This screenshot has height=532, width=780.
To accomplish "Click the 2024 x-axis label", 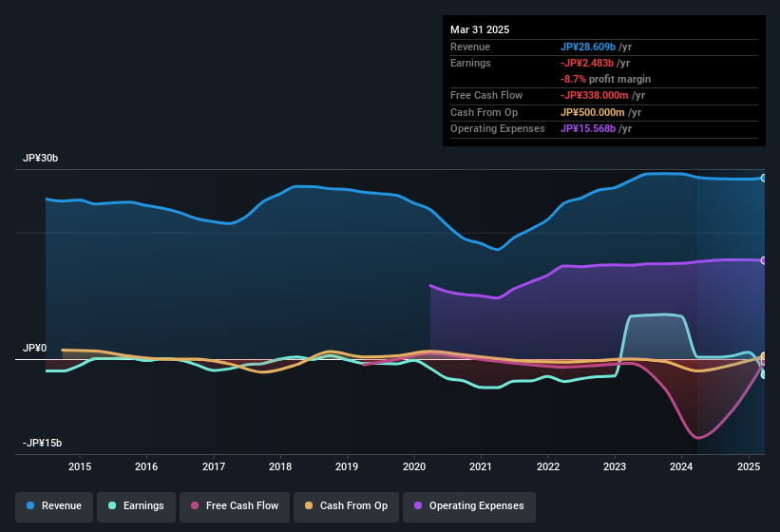I will click(681, 466).
